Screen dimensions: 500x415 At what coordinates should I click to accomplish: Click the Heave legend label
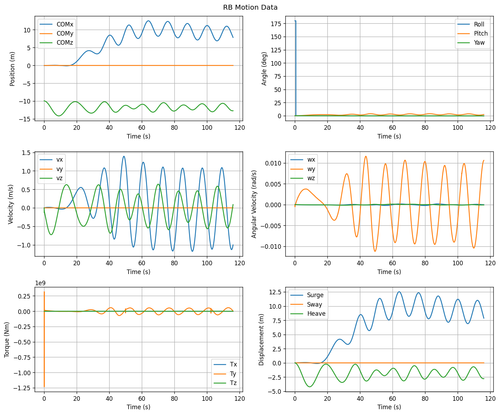[x=316, y=313]
